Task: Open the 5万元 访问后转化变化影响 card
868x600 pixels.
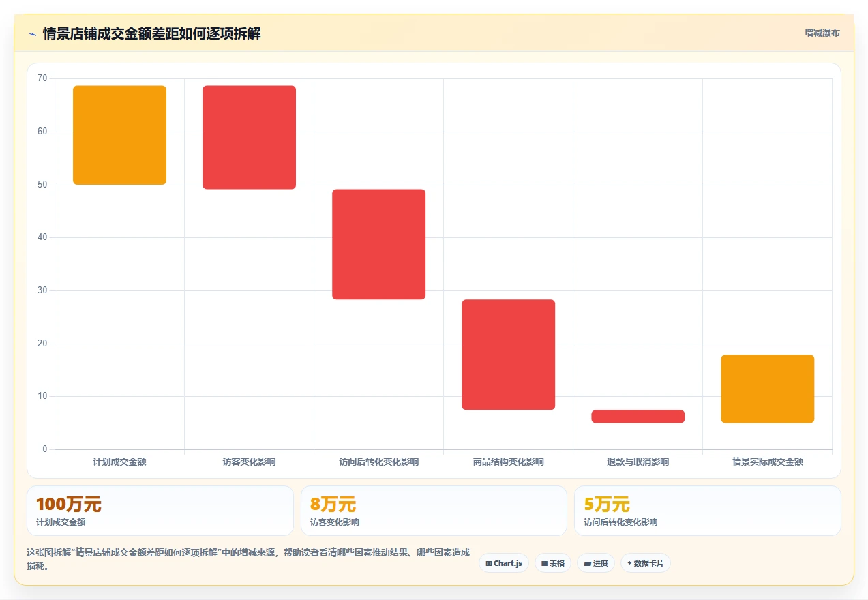Action: click(x=708, y=511)
